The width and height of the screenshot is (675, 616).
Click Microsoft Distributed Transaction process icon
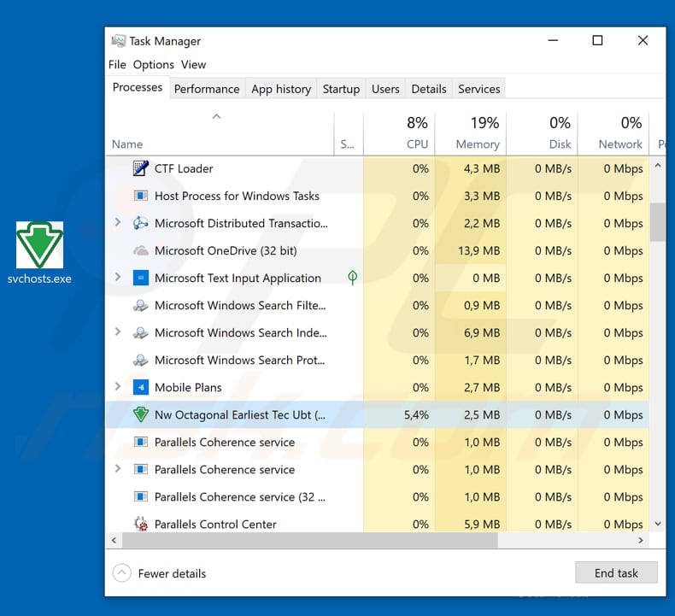click(141, 223)
